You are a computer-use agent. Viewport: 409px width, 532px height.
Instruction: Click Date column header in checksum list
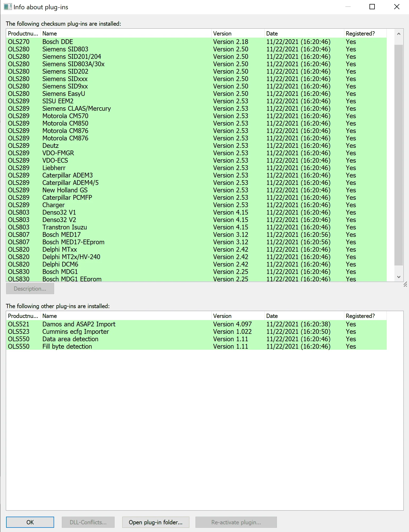click(304, 33)
